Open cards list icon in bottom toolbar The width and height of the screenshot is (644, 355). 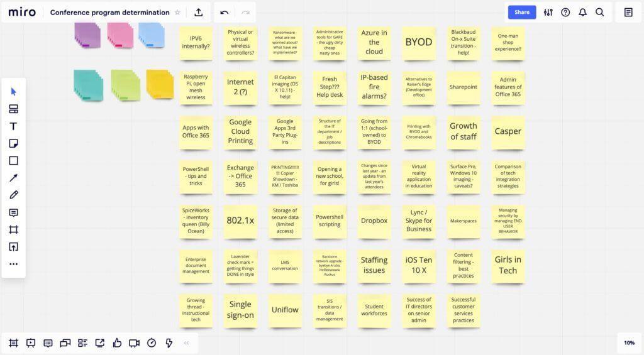tap(82, 343)
